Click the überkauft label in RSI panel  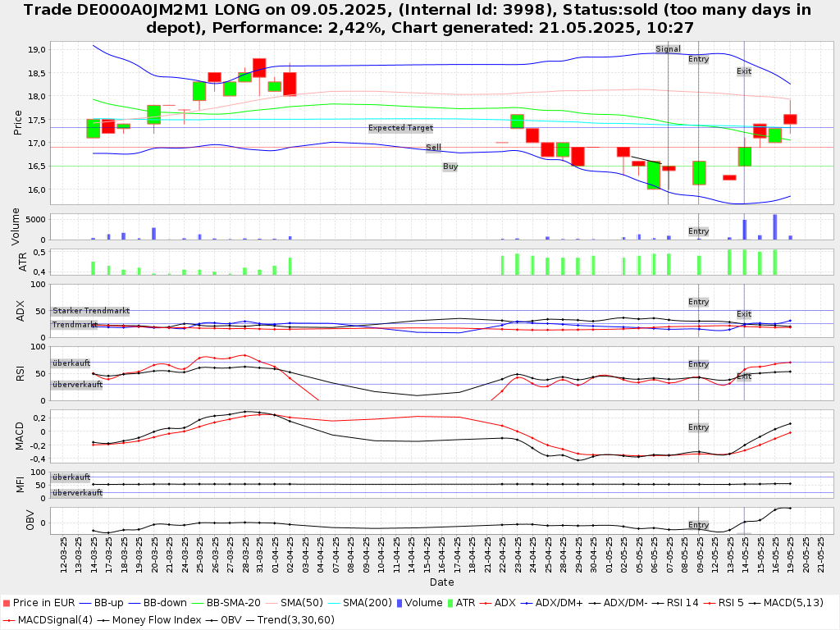(71, 363)
